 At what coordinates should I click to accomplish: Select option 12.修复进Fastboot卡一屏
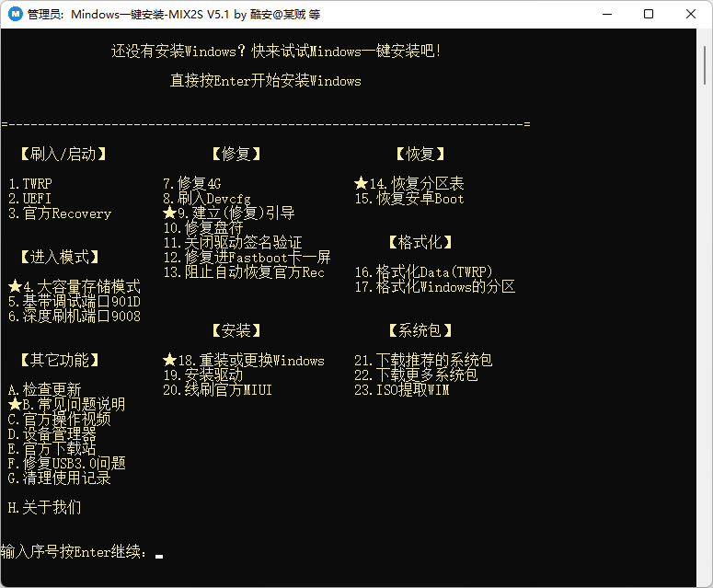point(247,258)
